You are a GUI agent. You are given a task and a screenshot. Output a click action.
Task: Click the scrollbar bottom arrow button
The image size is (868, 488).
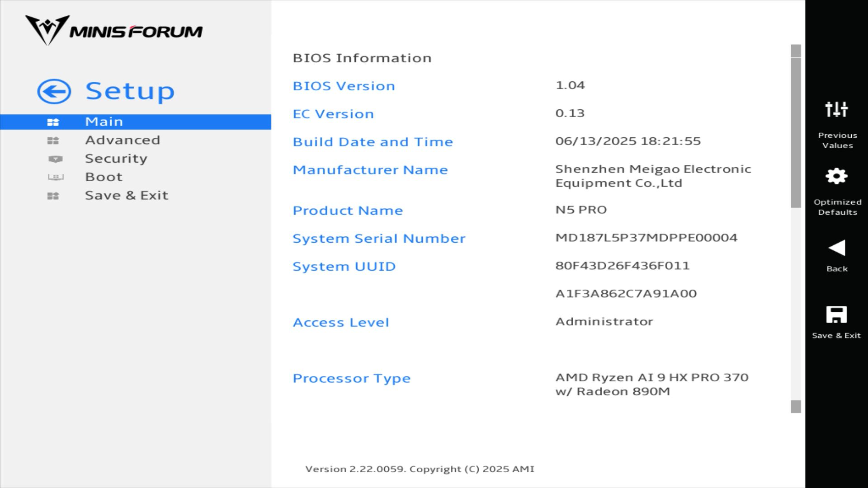(x=796, y=407)
